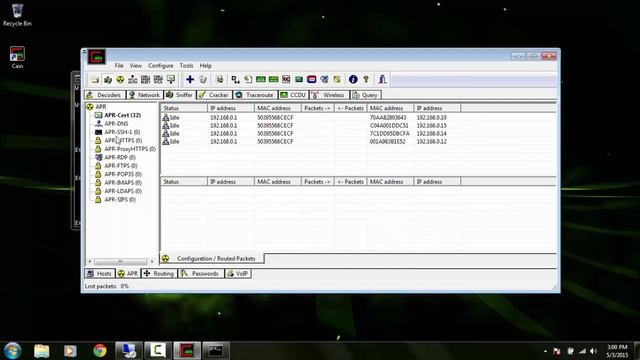Open the Help menu
This screenshot has height=360, width=640.
click(205, 65)
